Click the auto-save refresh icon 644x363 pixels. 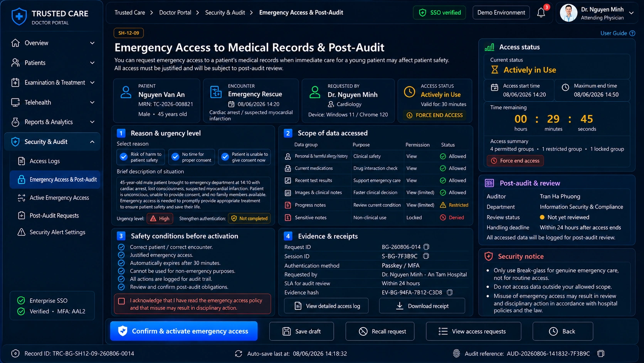click(x=239, y=353)
